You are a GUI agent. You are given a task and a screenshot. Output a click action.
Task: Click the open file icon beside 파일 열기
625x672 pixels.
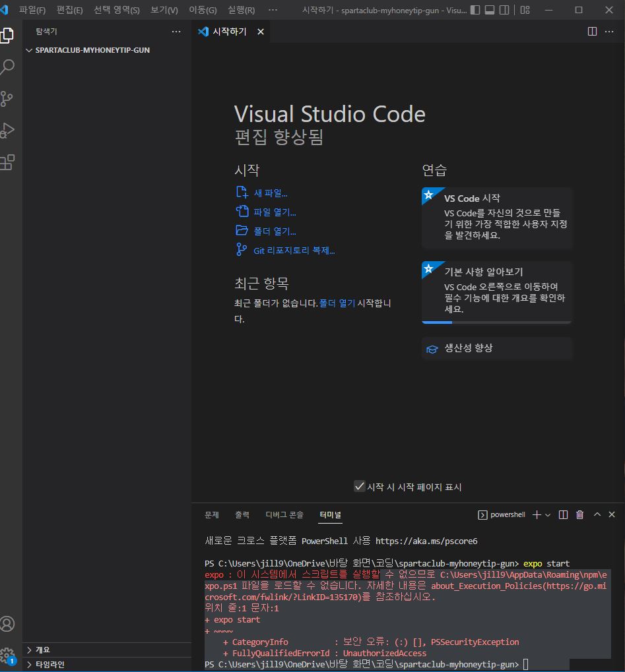(242, 211)
